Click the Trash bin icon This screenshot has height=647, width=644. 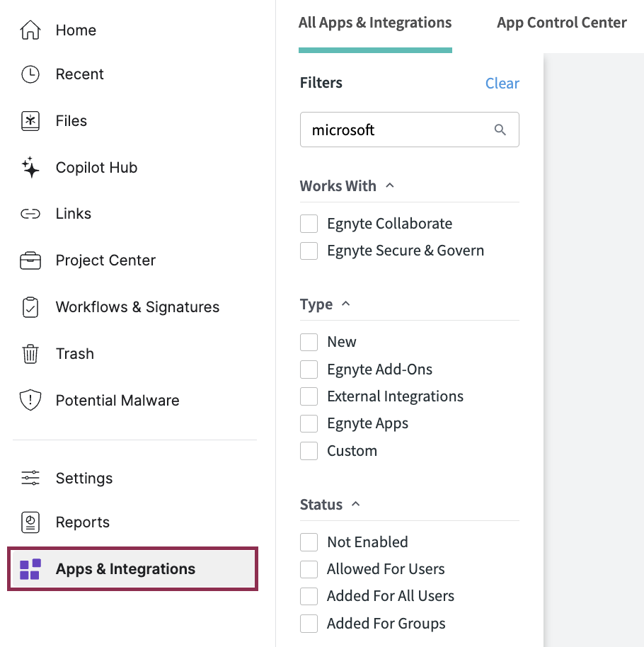pos(30,354)
